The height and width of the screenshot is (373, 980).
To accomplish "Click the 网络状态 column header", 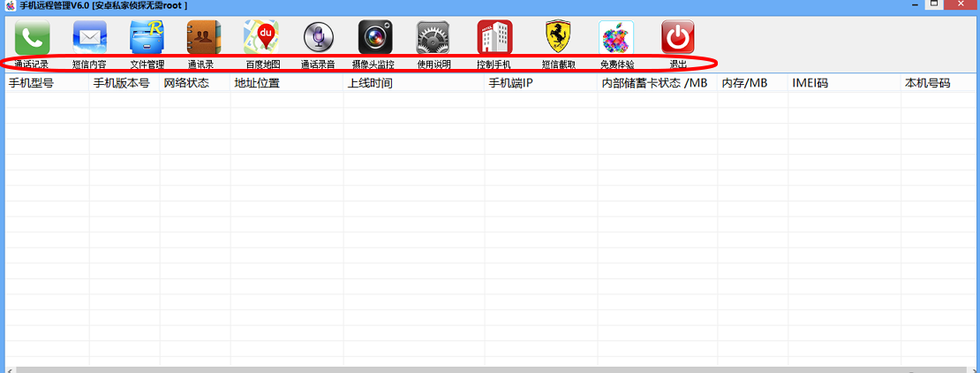I will coord(195,83).
